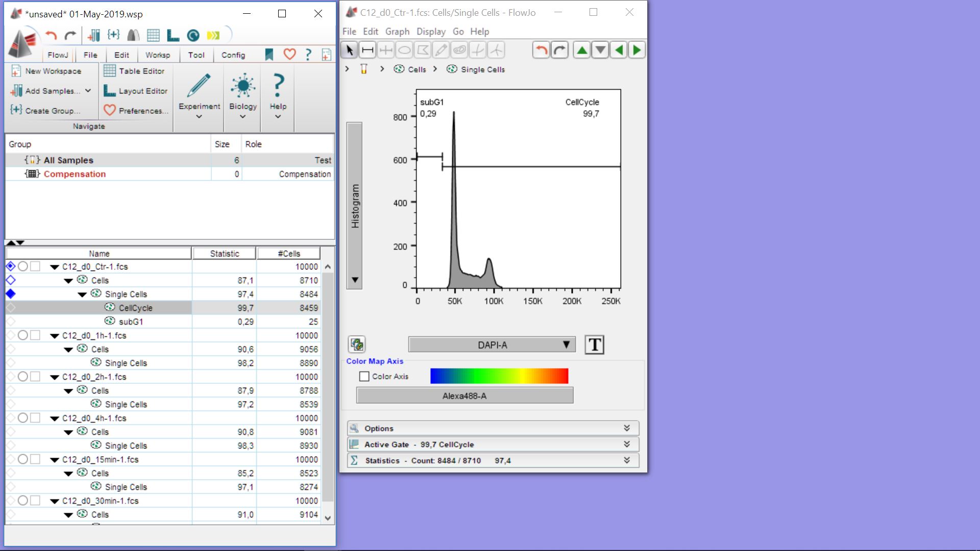Open the Graph menu
The width and height of the screenshot is (980, 551).
397,32
